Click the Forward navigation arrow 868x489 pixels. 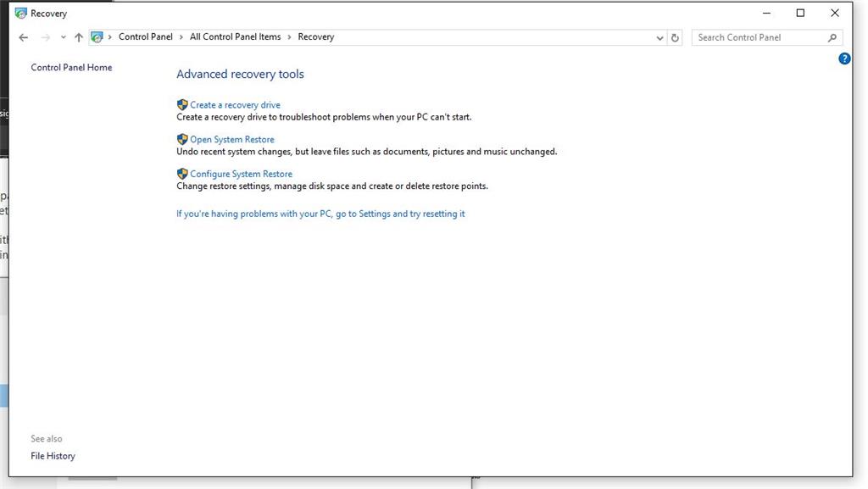[46, 37]
